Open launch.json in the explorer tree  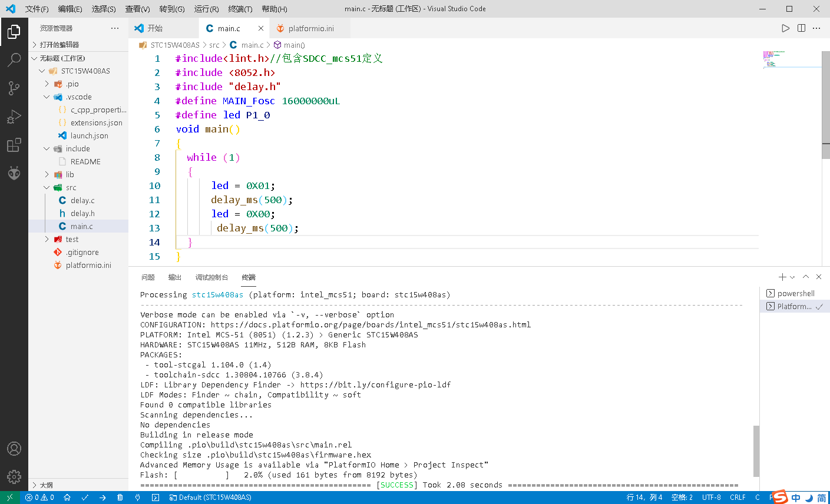[x=78, y=136]
